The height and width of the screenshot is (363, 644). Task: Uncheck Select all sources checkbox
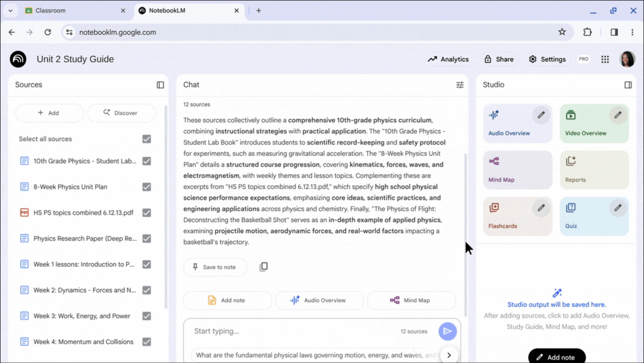click(147, 139)
